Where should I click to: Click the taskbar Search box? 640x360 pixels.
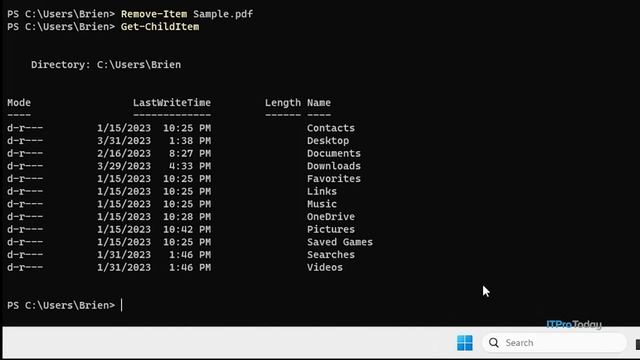tap(554, 343)
